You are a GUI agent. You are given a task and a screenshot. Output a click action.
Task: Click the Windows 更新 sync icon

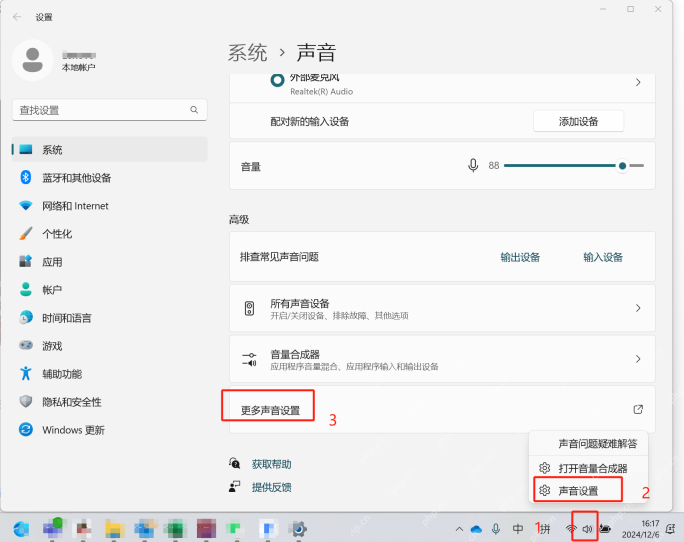(x=26, y=429)
